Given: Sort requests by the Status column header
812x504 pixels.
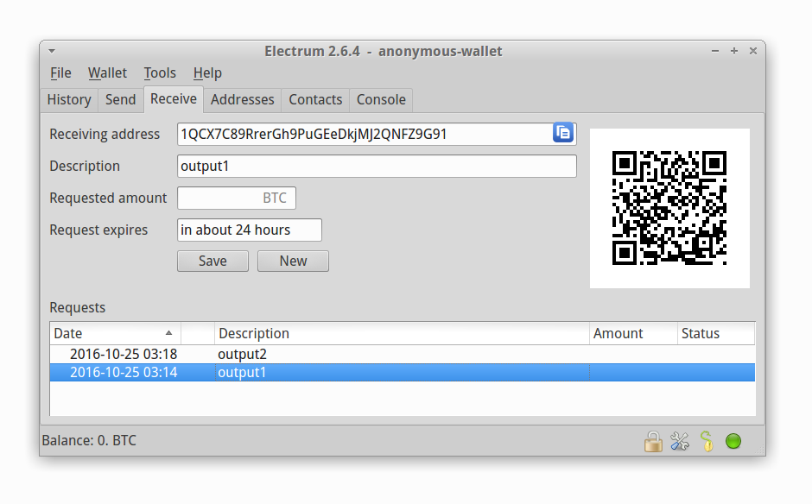Looking at the screenshot, I should 715,333.
